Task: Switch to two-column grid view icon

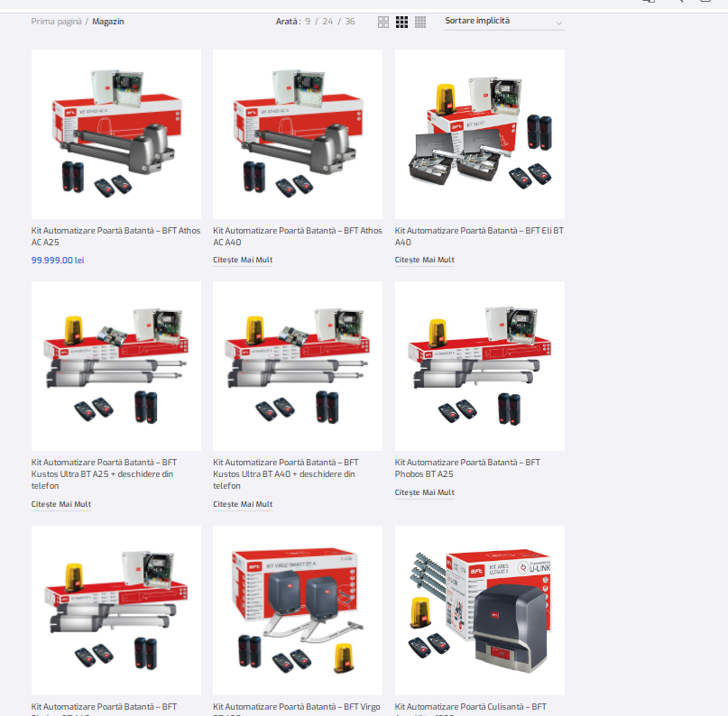Action: [x=383, y=22]
